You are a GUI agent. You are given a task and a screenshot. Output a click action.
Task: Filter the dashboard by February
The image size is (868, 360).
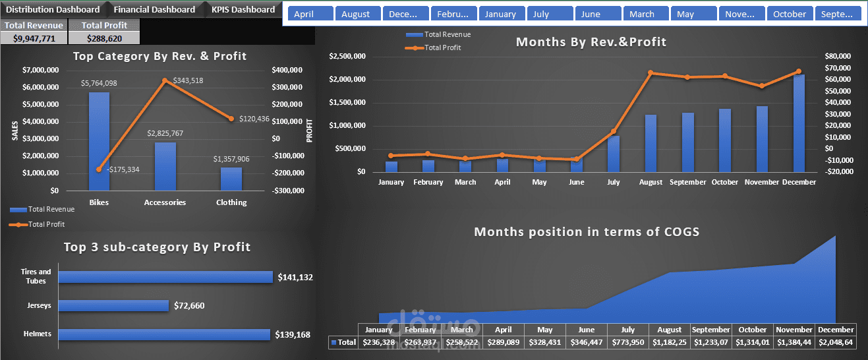pos(454,14)
